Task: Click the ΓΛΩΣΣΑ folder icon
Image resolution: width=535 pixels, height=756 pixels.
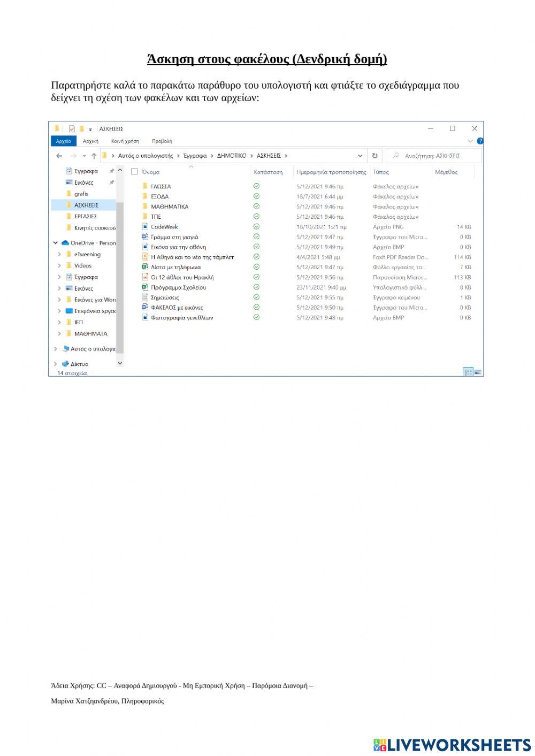Action: point(145,187)
